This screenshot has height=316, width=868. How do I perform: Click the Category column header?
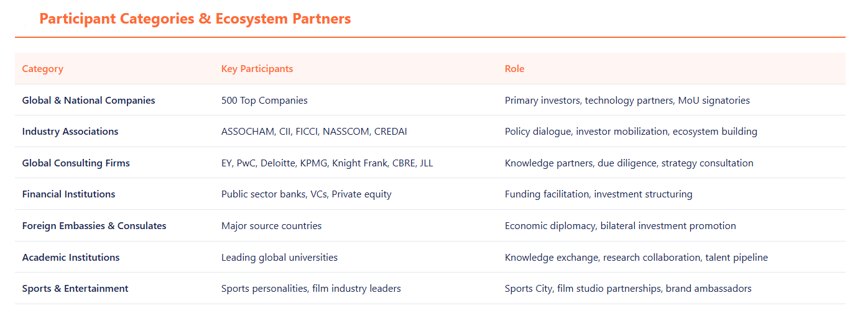(x=42, y=69)
